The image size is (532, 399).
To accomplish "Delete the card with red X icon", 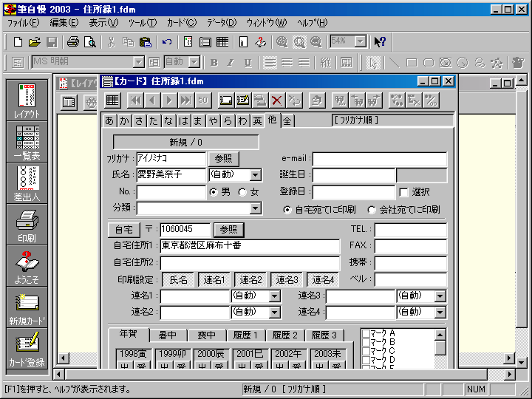I will coord(277,100).
